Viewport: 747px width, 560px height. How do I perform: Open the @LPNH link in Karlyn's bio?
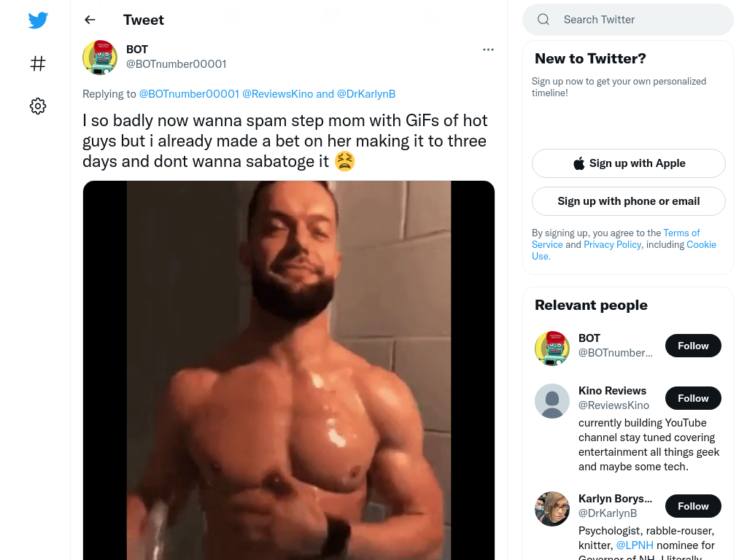click(x=634, y=545)
